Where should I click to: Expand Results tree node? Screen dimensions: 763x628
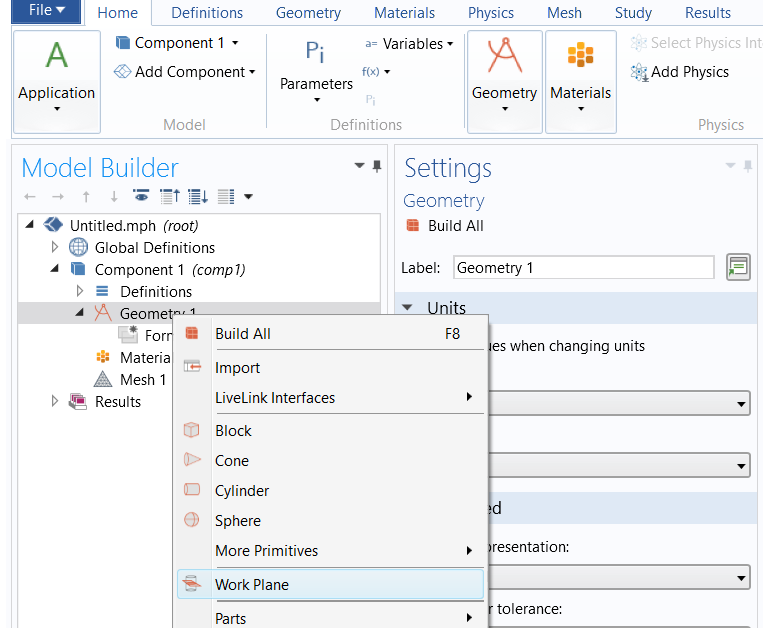coord(54,401)
